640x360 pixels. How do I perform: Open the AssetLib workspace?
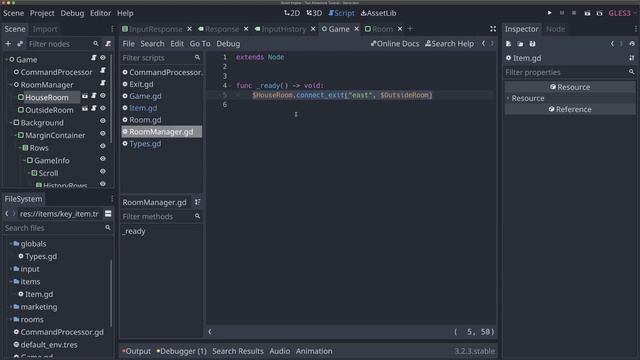pos(378,13)
